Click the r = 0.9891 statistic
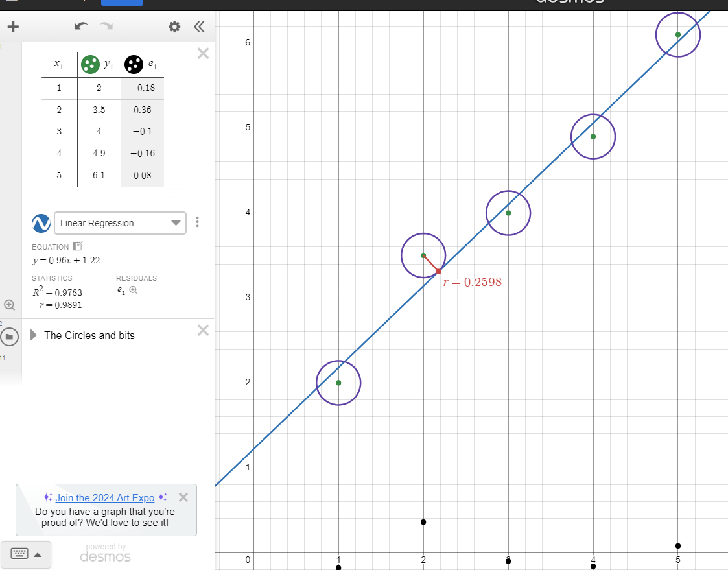This screenshot has height=570, width=728. click(x=61, y=305)
